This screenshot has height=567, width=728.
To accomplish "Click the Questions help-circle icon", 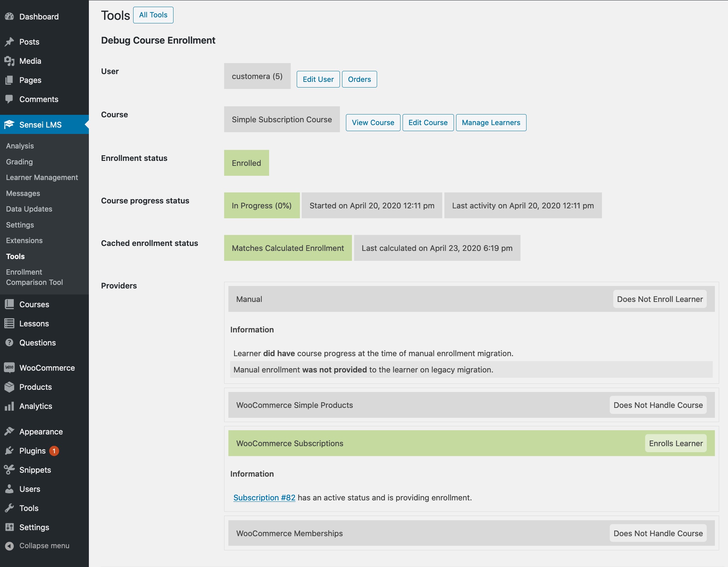I will pos(9,343).
